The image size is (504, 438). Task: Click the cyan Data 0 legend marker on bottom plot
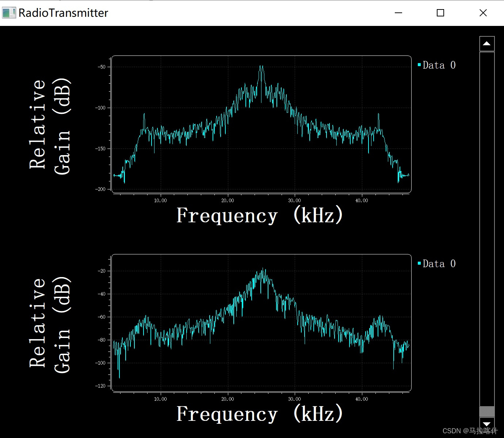point(419,263)
